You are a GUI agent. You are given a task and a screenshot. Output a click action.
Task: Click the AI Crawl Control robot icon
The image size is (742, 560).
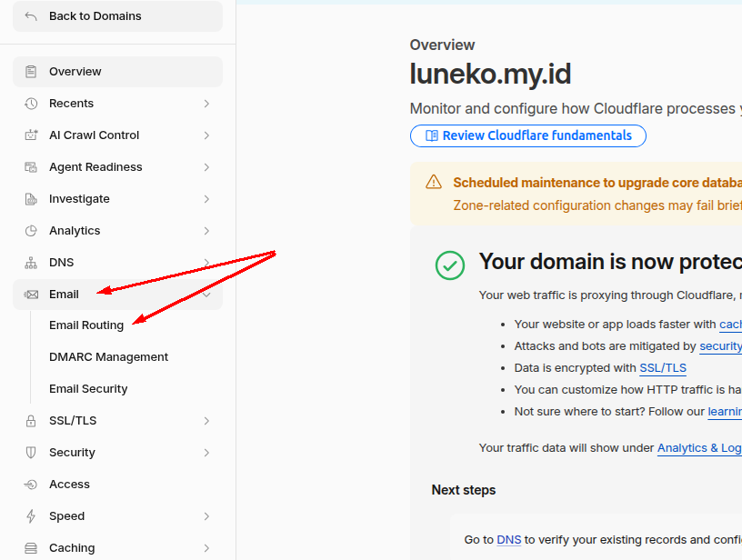coord(31,135)
